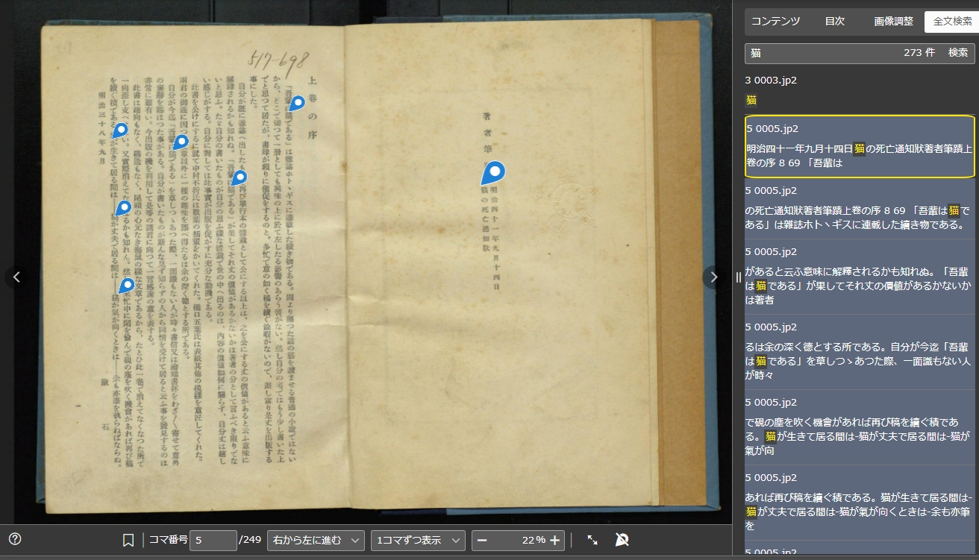
Task: Zoom in with the plus button
Action: (554, 540)
